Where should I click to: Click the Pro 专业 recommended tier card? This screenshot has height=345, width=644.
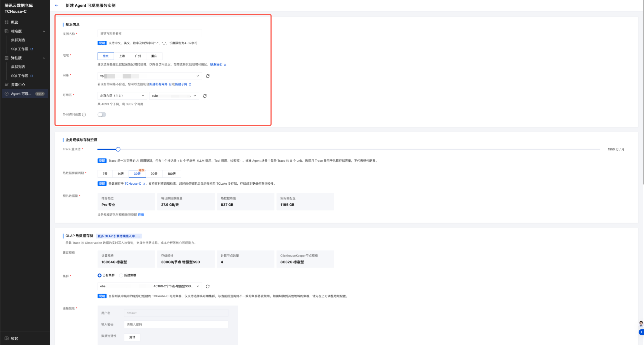pyautogui.click(x=126, y=202)
